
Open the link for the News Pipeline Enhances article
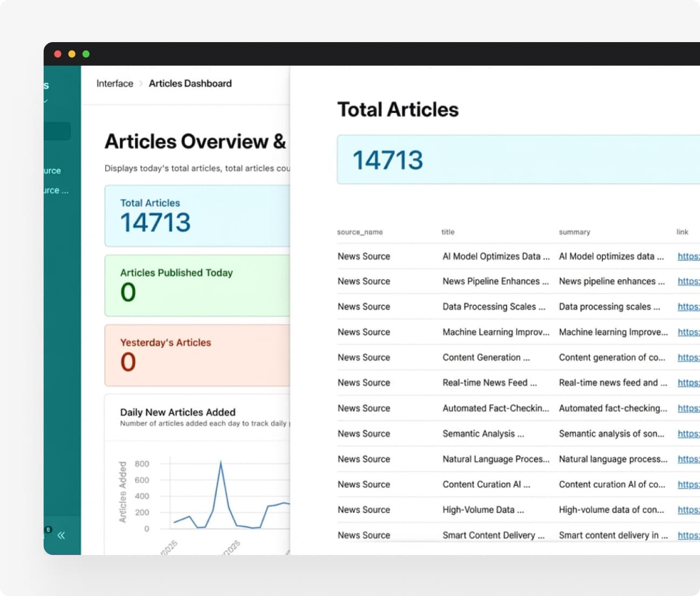click(688, 281)
